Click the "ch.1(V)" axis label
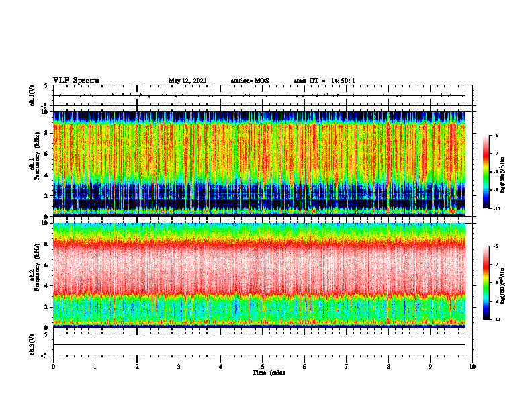The width and height of the screenshot is (532, 411). point(32,95)
